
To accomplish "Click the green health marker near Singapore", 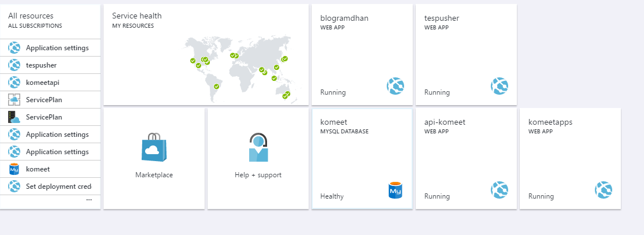I will pyautogui.click(x=274, y=79).
